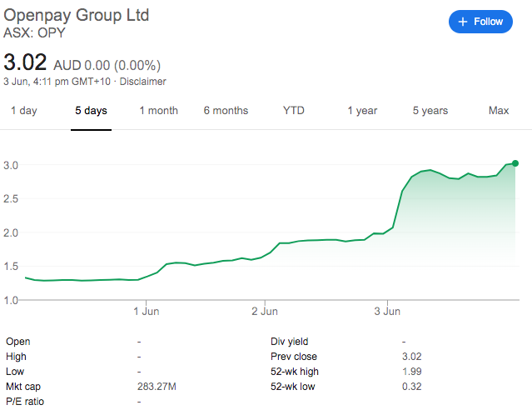This screenshot has width=532, height=415.
Task: Open the Disclaimer link
Action: tap(144, 82)
